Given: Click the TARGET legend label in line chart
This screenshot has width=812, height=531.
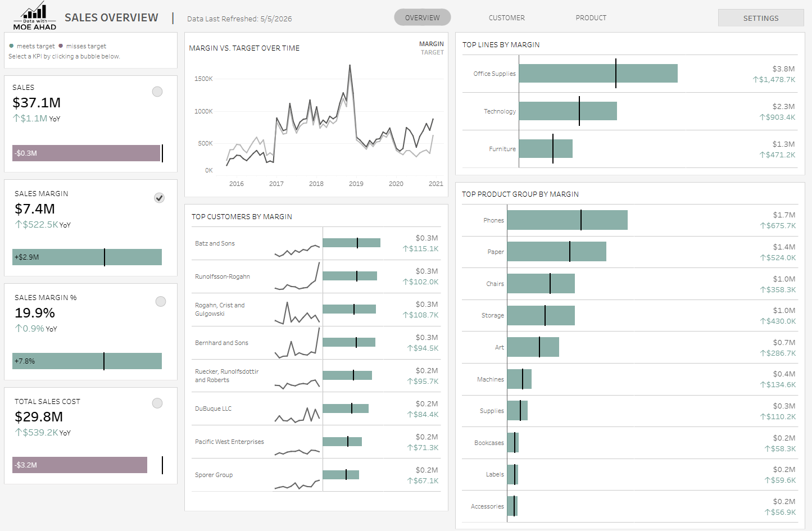Looking at the screenshot, I should click(432, 52).
